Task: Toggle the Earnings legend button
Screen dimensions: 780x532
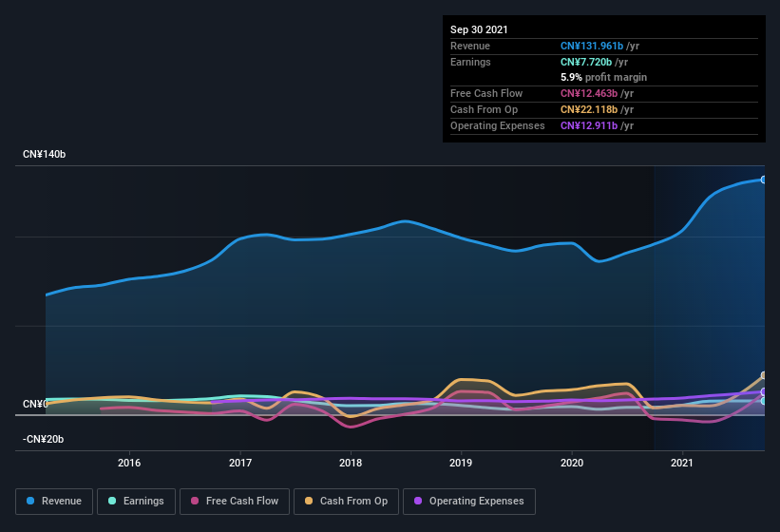Action: (136, 502)
